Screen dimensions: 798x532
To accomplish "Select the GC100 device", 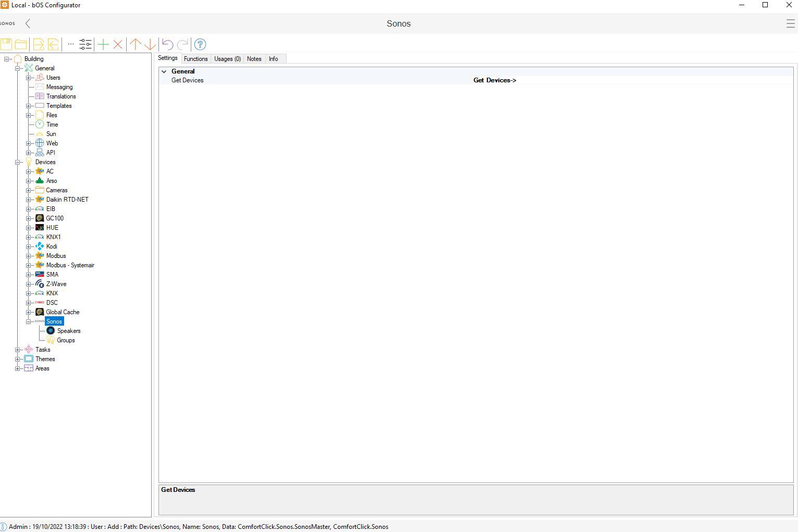I will coord(55,218).
